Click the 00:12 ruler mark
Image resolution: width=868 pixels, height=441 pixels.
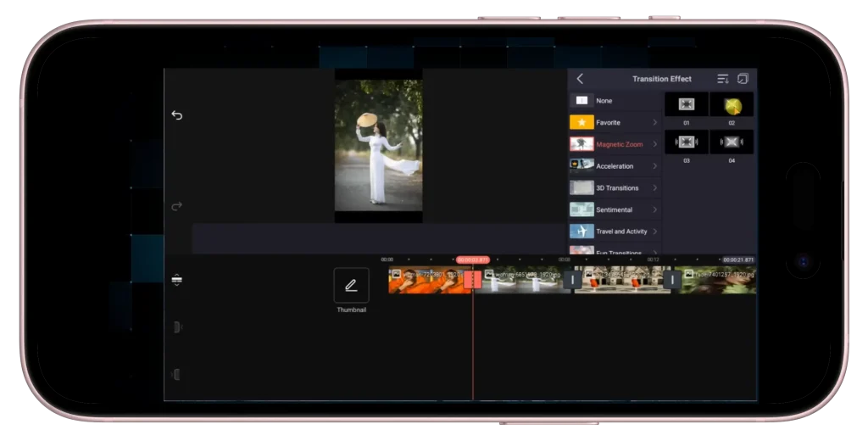pyautogui.click(x=654, y=260)
